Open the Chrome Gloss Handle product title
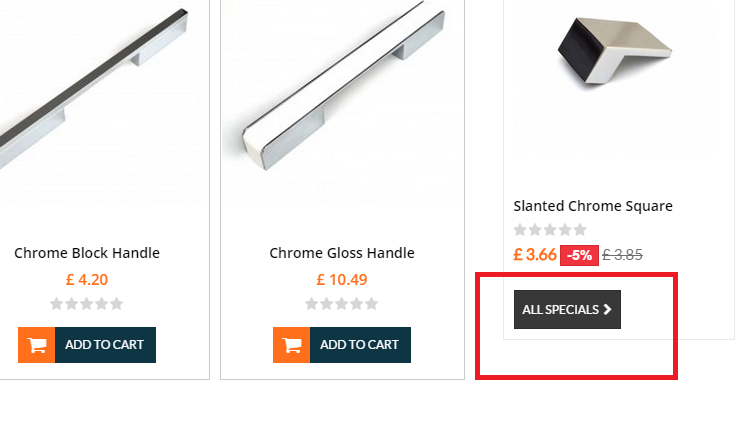756x421 pixels. tap(342, 253)
